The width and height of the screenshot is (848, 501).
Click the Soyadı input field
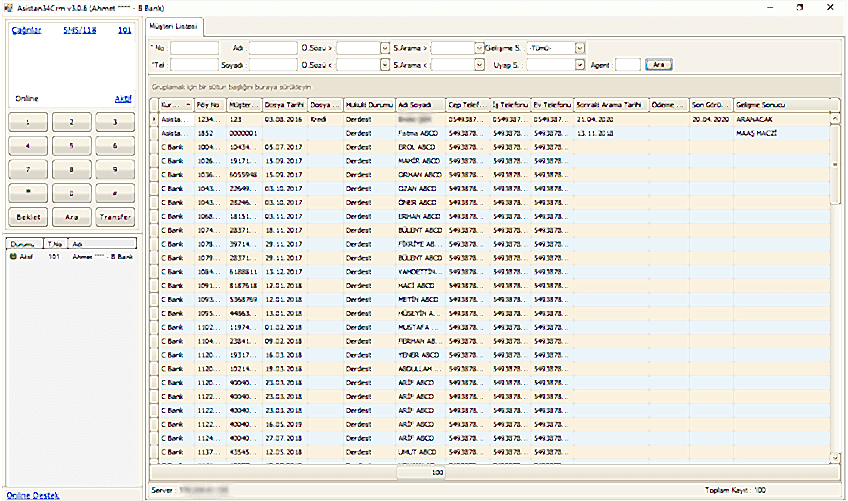click(273, 64)
